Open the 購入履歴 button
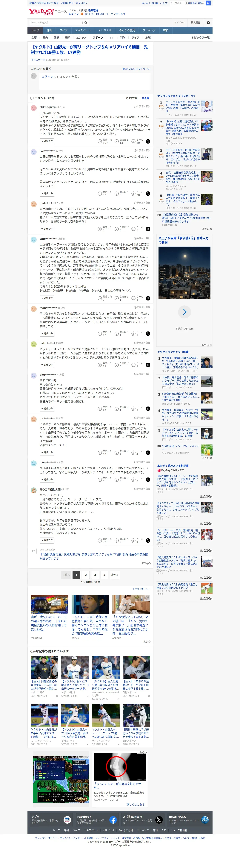The height and width of the screenshot is (868, 240). coord(196,23)
